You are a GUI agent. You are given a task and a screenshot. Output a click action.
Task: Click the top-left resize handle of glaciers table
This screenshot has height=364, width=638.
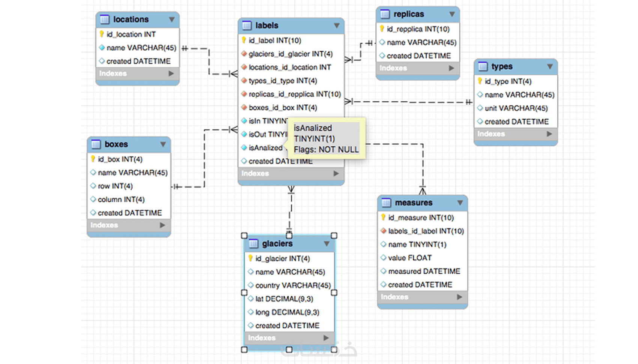click(244, 236)
